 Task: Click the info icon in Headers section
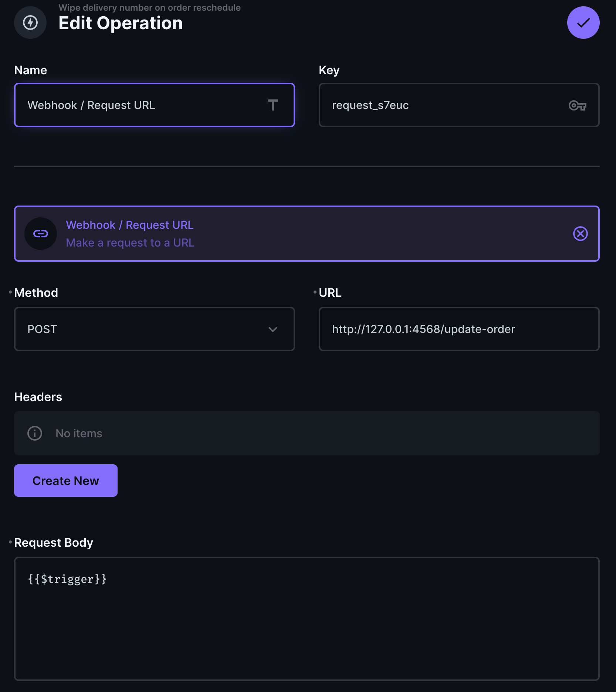point(34,433)
